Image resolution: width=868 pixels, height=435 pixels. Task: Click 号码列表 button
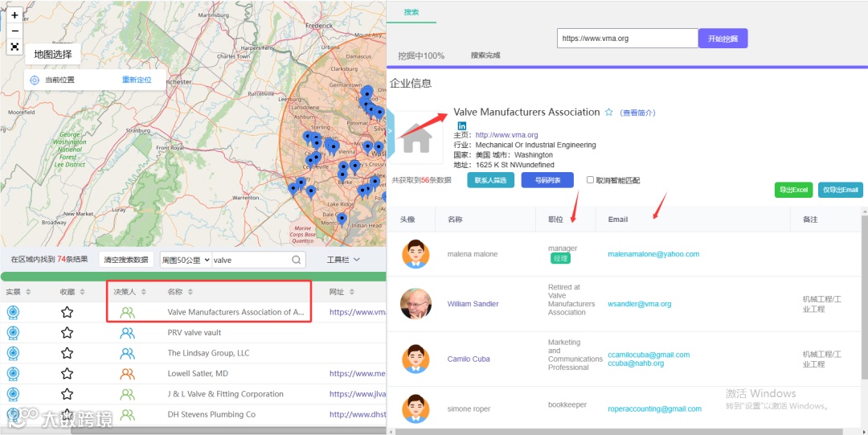point(547,180)
